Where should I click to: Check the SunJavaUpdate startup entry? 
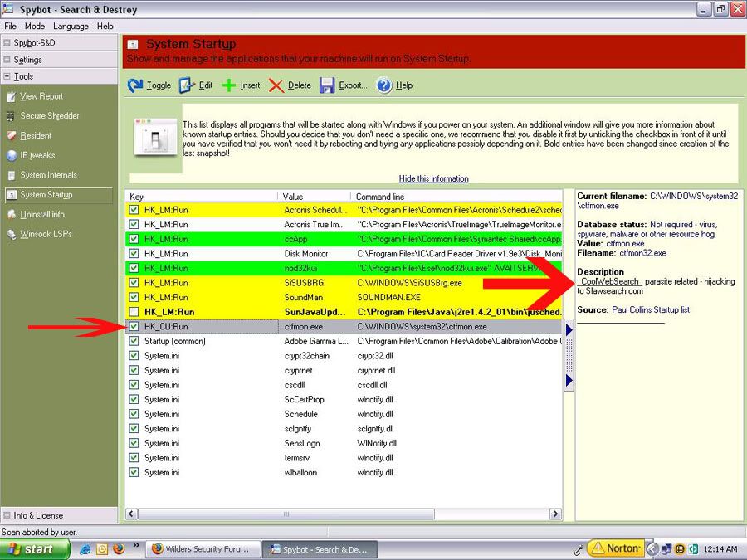(x=134, y=312)
